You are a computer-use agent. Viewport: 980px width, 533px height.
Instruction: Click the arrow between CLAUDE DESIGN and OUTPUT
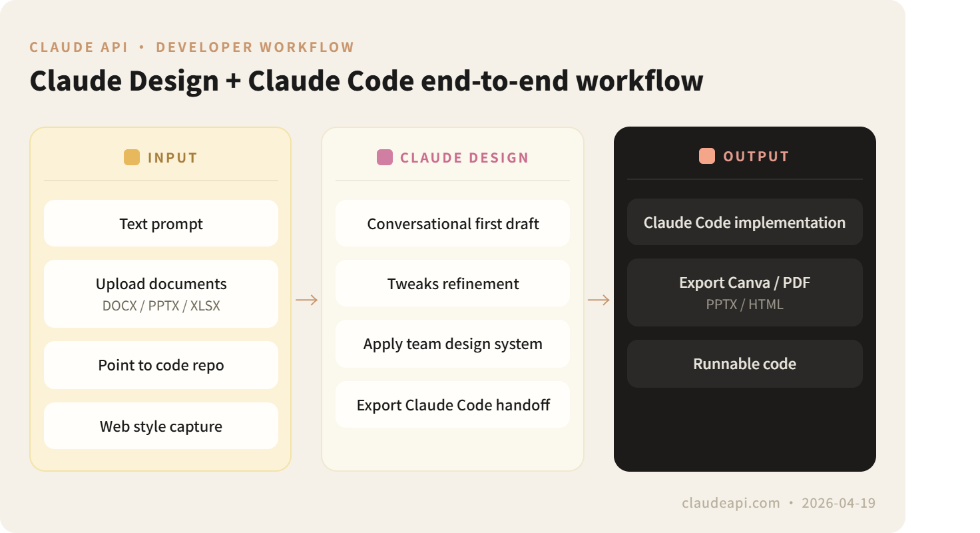[598, 300]
